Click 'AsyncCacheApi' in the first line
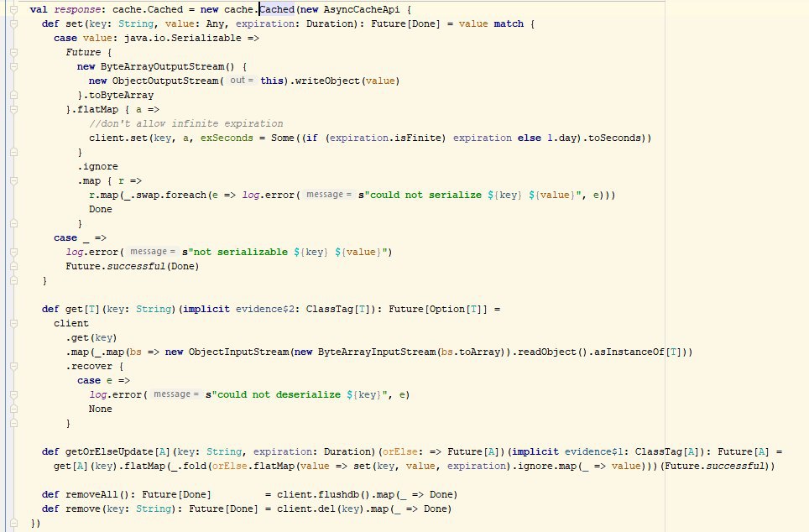Image resolution: width=809 pixels, height=532 pixels. [x=361, y=9]
